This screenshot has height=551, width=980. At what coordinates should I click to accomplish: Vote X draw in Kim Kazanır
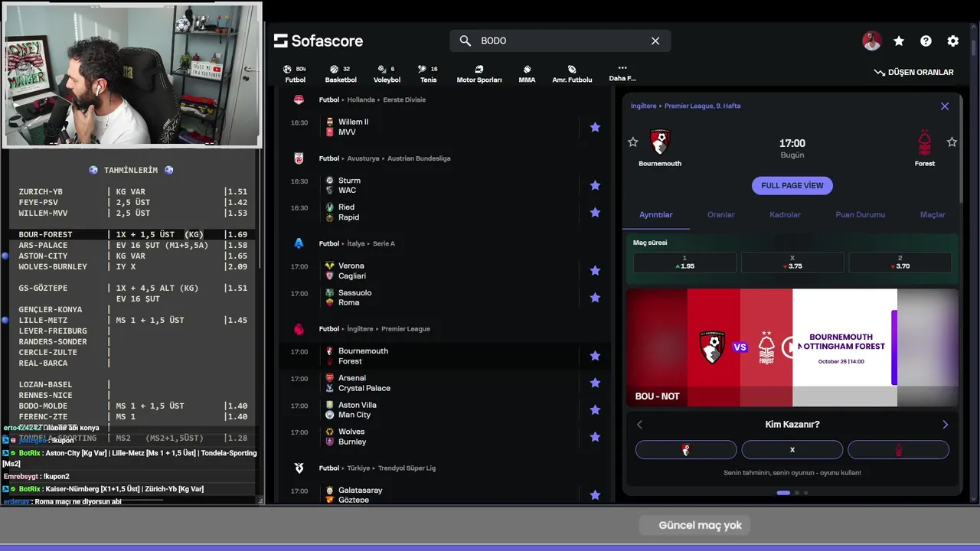792,450
